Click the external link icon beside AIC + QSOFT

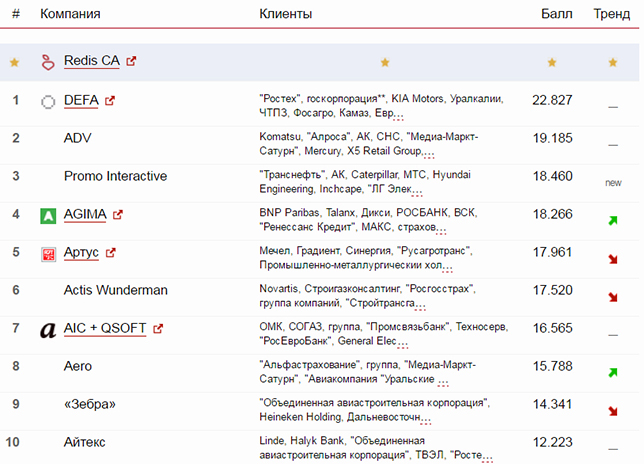158,328
